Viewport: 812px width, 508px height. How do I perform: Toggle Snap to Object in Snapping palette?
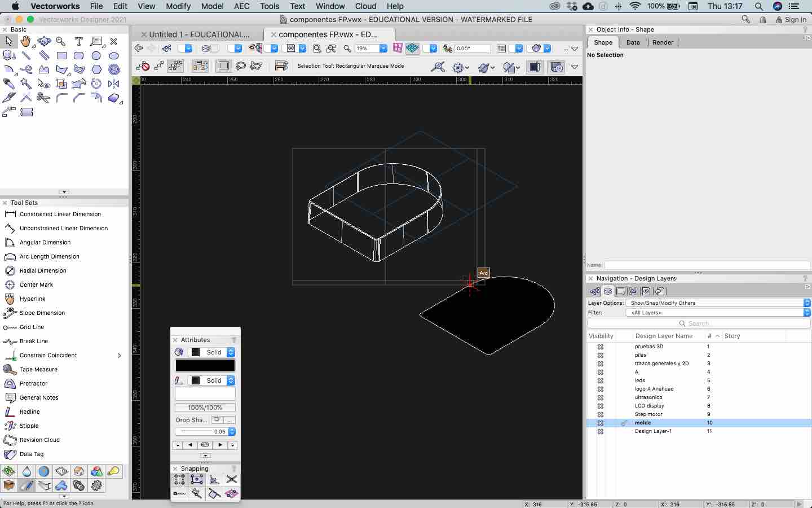click(197, 479)
